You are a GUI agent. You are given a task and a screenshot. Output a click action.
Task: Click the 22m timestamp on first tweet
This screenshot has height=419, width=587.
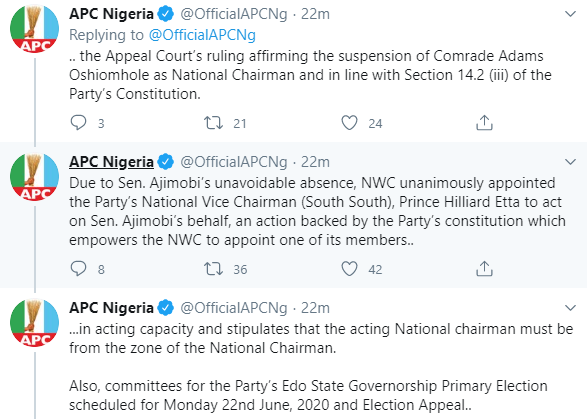point(315,14)
